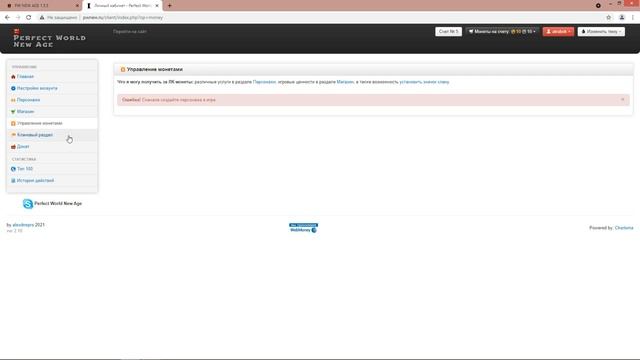The height and width of the screenshot is (360, 640).
Task: Click the list icon beside История действий
Action: click(13, 180)
